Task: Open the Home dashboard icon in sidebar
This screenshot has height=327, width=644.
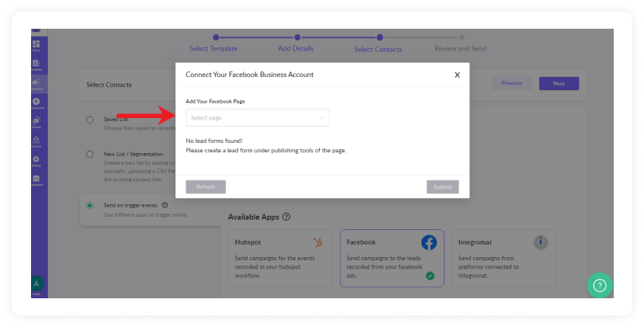Action: point(36,45)
